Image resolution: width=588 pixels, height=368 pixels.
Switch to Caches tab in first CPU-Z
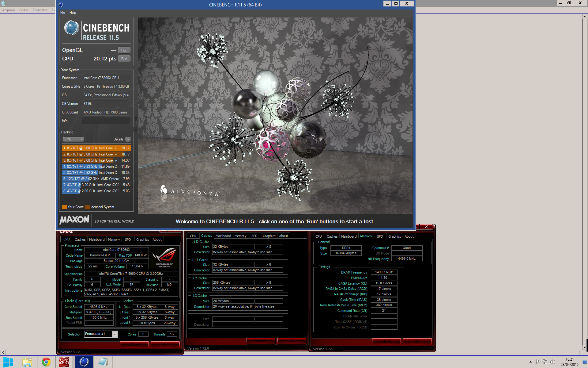[80, 240]
